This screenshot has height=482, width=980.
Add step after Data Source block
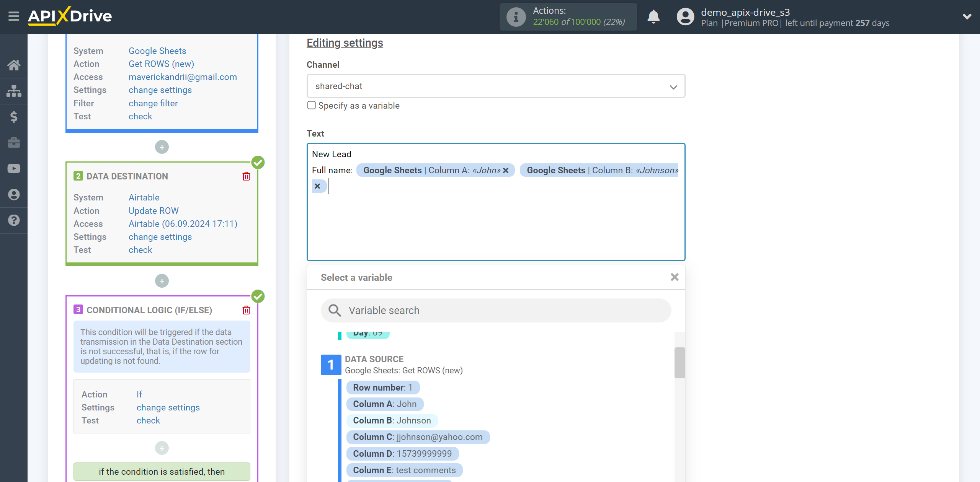click(162, 147)
